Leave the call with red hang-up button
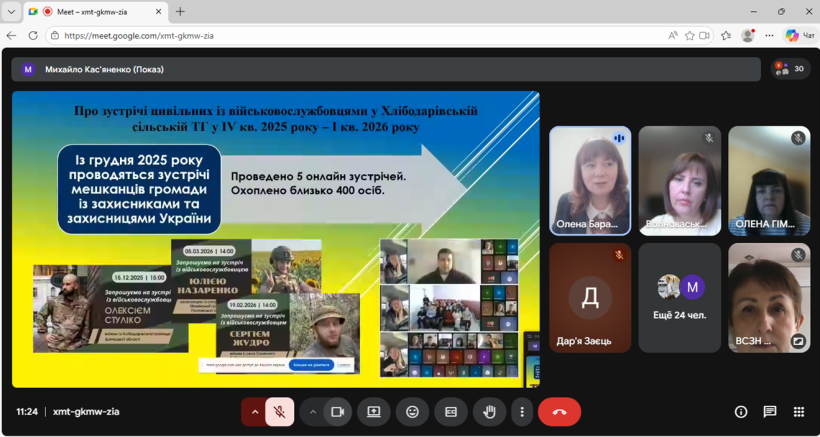This screenshot has height=437, width=820. (560, 412)
